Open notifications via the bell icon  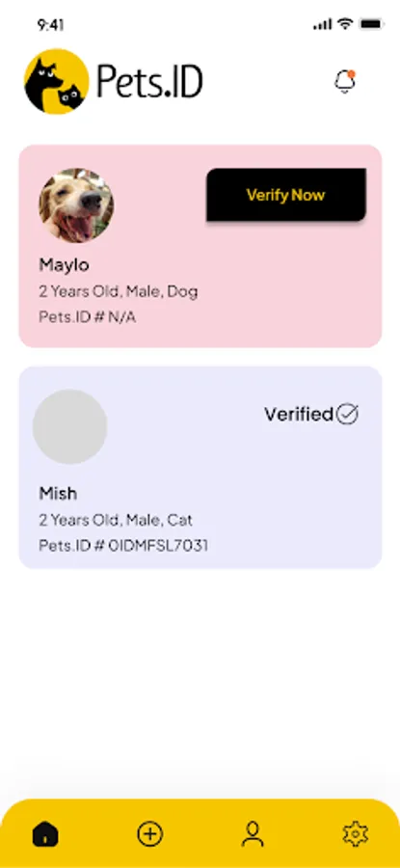(345, 82)
